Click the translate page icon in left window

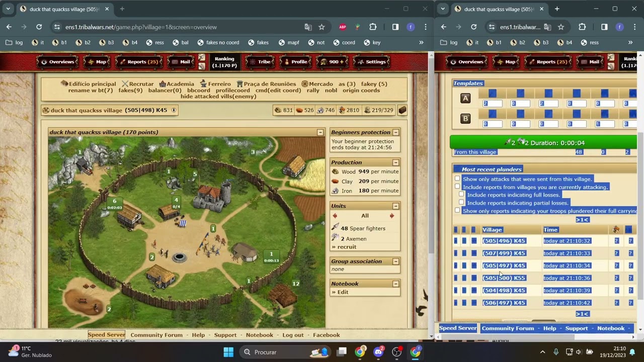(308, 27)
